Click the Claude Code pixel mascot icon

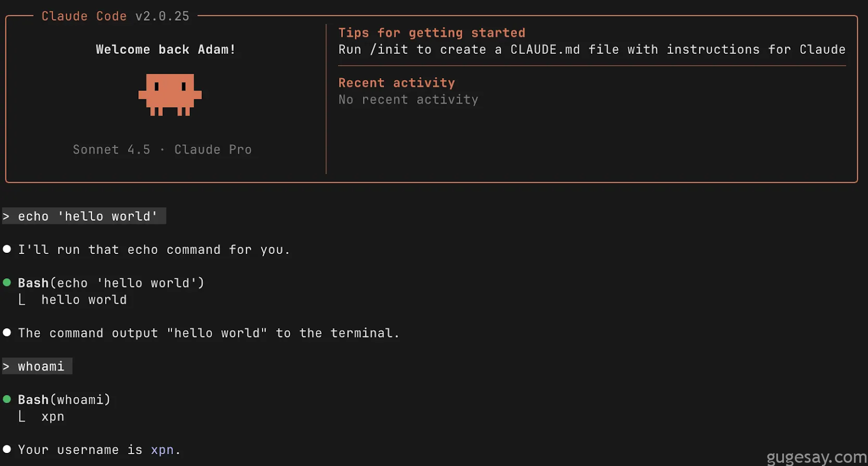170,94
